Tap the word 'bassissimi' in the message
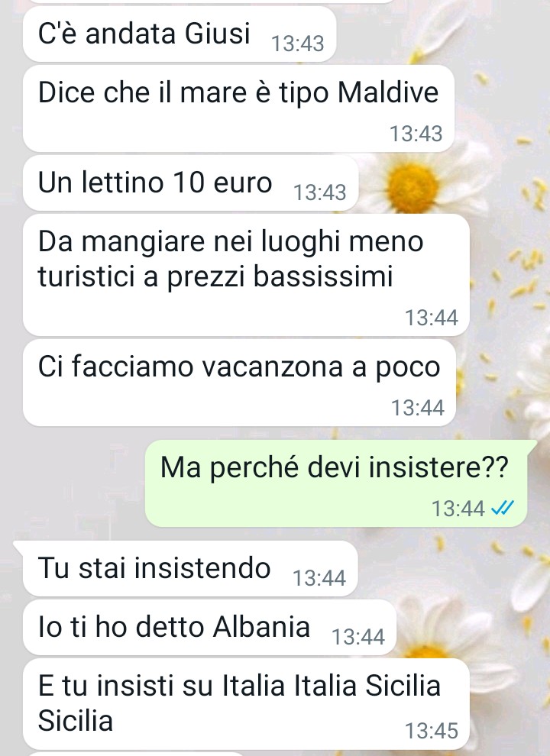The image size is (550, 756). [323, 276]
